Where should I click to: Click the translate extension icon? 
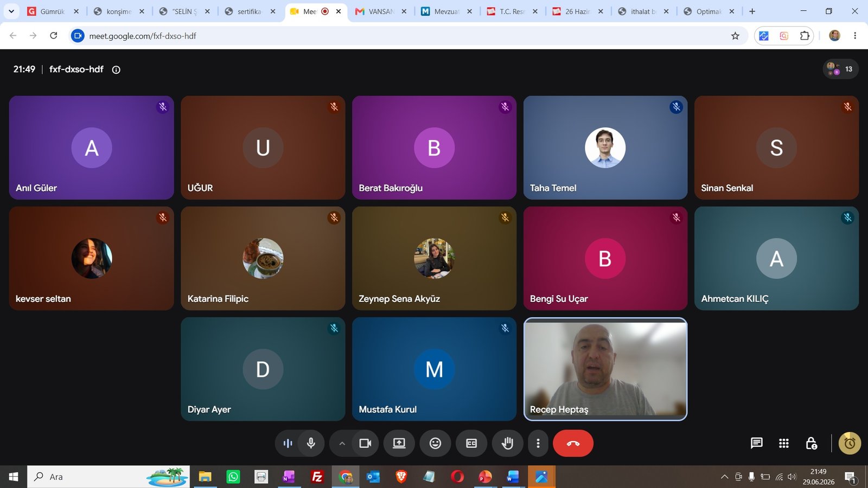point(764,36)
